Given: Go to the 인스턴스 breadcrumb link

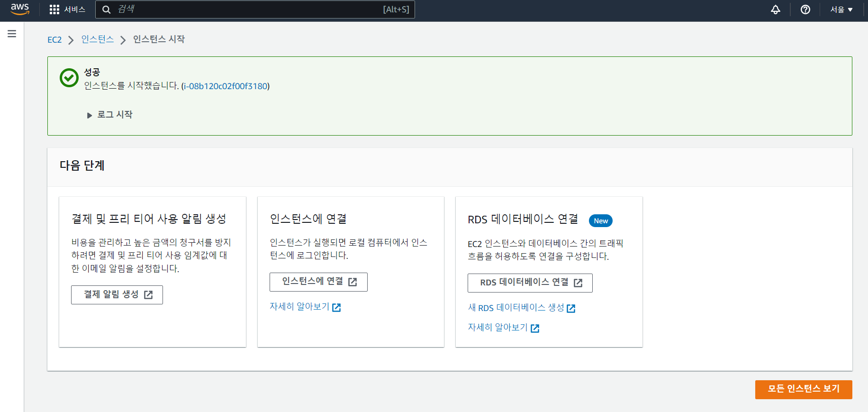Looking at the screenshot, I should (98, 39).
